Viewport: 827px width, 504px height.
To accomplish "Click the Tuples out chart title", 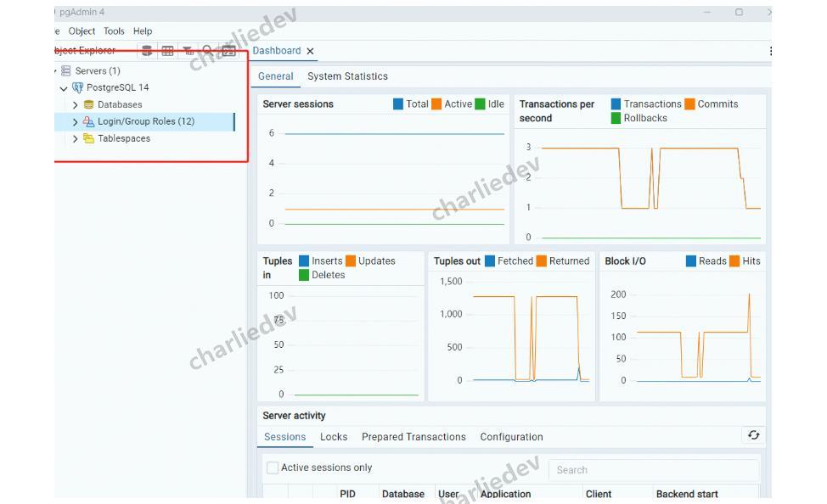I will pyautogui.click(x=457, y=261).
